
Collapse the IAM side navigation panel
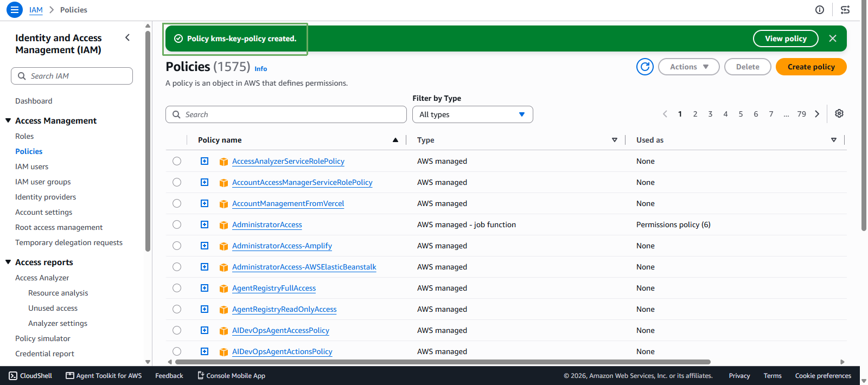[127, 37]
